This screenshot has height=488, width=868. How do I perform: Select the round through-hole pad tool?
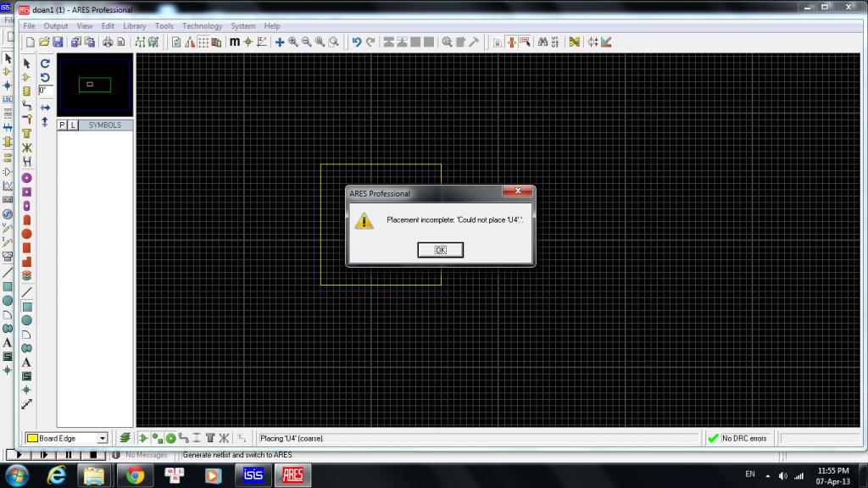(26, 178)
